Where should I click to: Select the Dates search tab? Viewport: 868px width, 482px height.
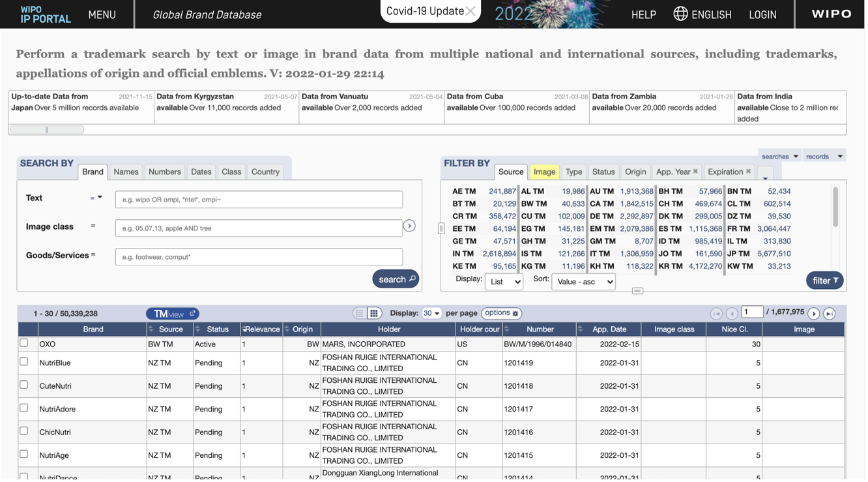tap(202, 172)
